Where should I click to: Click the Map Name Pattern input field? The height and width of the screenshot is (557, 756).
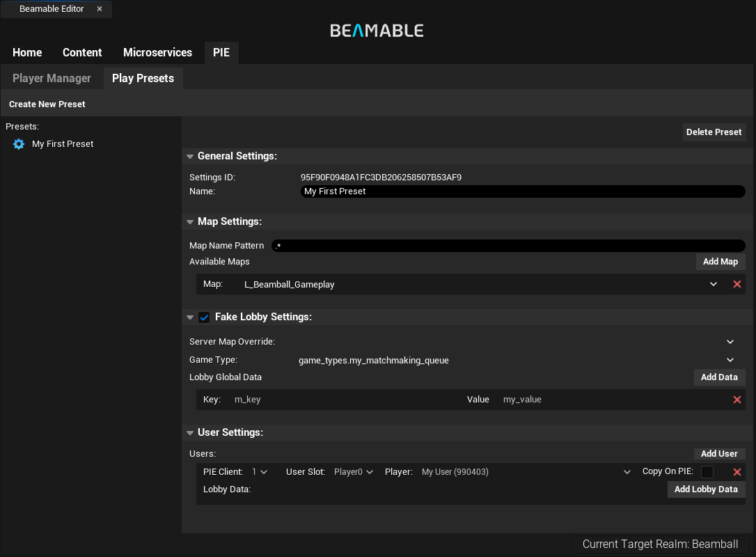click(x=509, y=246)
